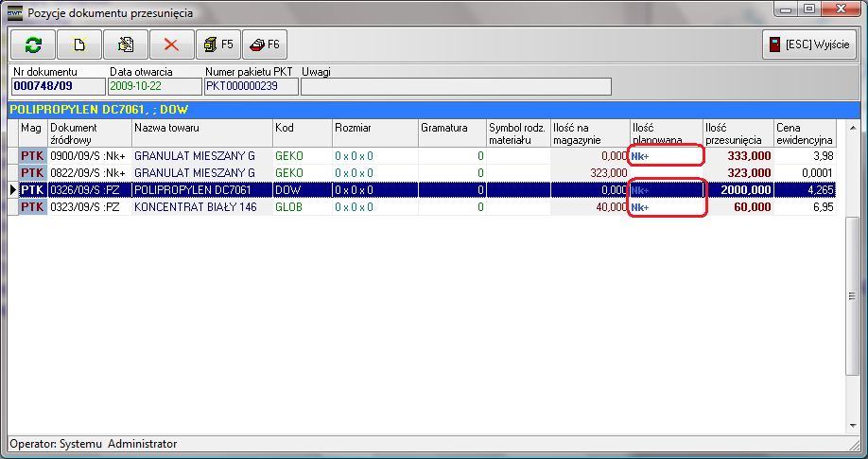Click the Data otwarcia field

[x=154, y=86]
